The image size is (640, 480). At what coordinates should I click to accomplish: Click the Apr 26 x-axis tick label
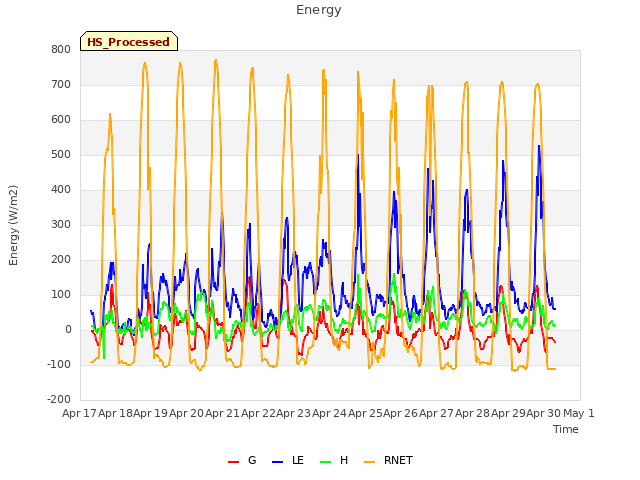pyautogui.click(x=401, y=413)
